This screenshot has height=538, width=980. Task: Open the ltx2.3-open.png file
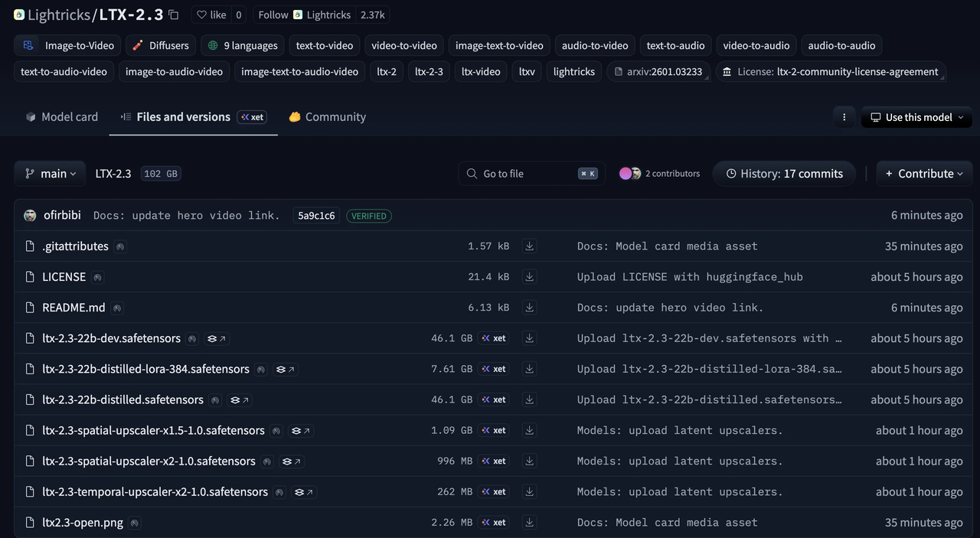[x=83, y=523]
